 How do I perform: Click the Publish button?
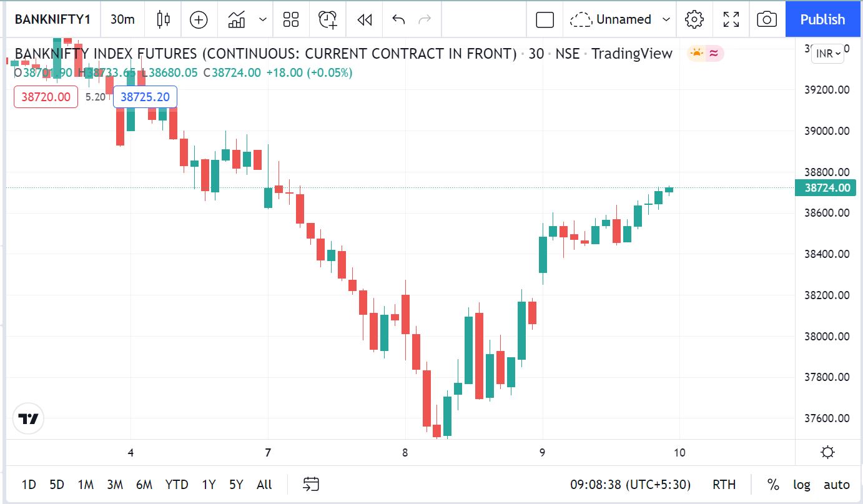[823, 19]
